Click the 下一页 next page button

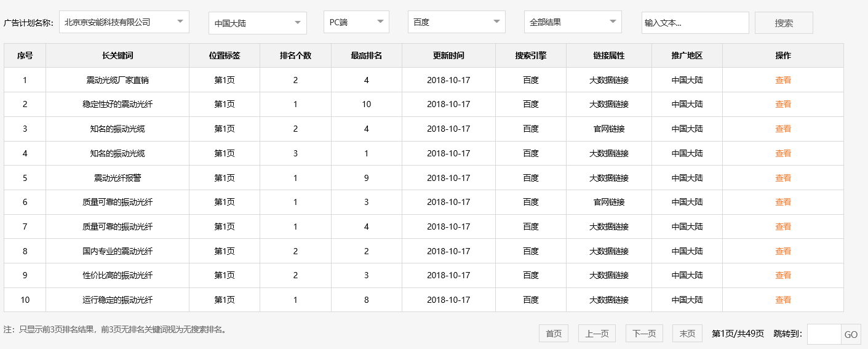coord(644,334)
